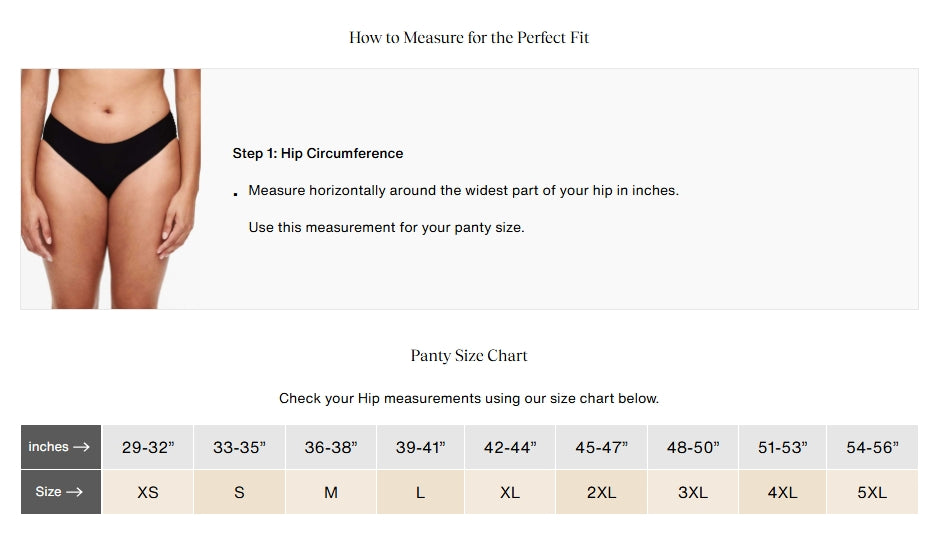Select the S size cell
This screenshot has height=536, width=938.
pos(239,492)
